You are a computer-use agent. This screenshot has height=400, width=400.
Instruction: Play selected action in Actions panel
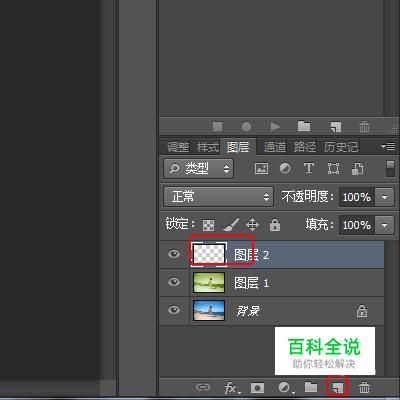(x=275, y=127)
